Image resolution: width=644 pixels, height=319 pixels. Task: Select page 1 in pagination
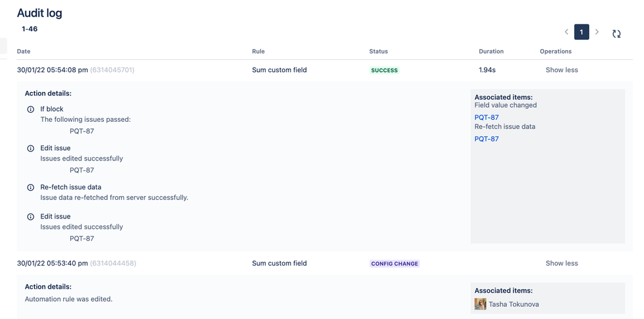[581, 32]
